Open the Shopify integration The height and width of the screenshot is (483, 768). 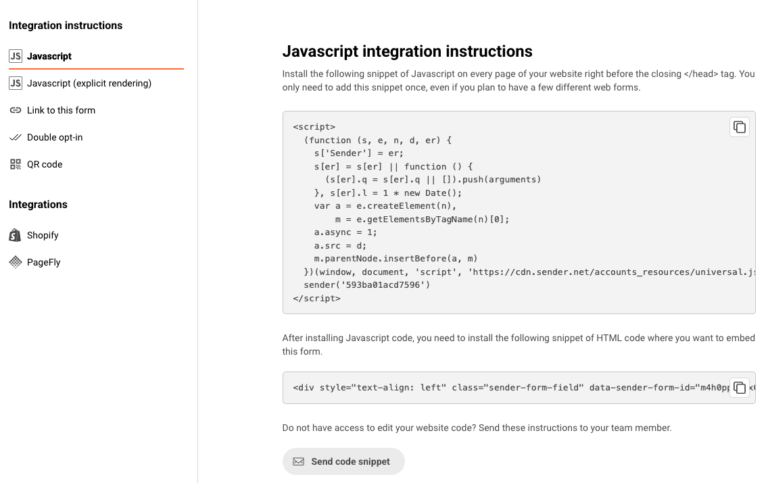coord(43,236)
